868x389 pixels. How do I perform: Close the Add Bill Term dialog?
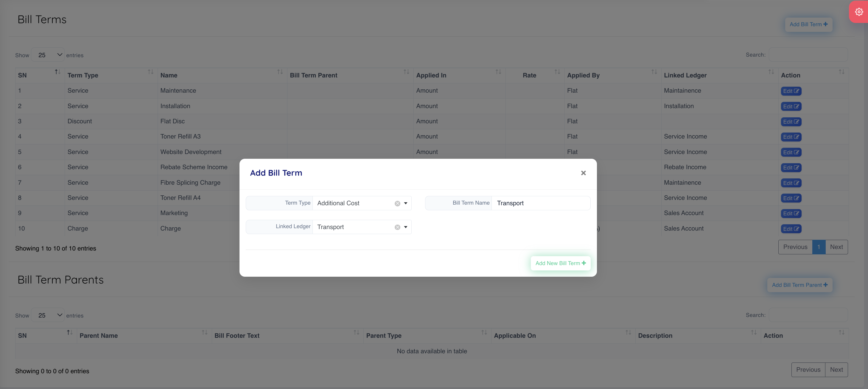click(583, 173)
